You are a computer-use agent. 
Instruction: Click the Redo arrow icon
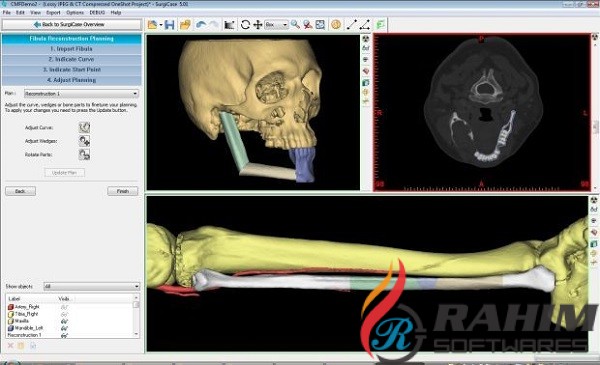pos(214,25)
